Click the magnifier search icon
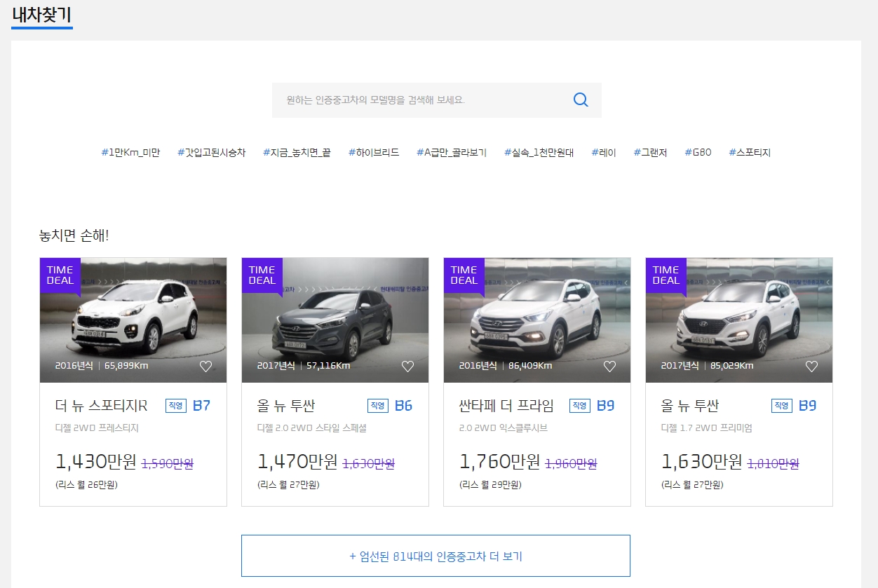Viewport: 878px width, 588px height. coord(581,100)
